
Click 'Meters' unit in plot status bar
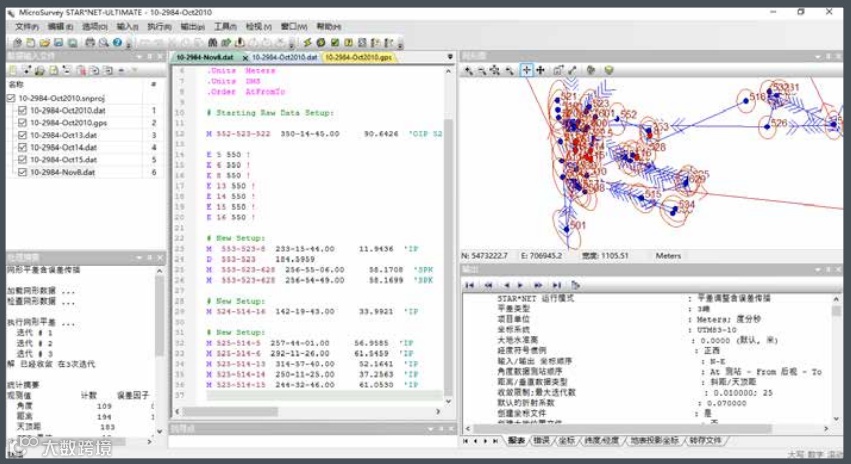(x=668, y=256)
